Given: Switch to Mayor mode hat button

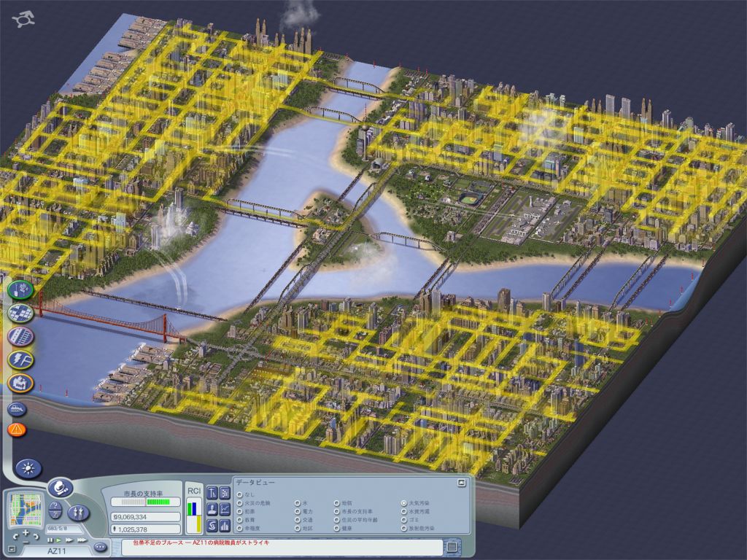Looking at the screenshot, I should [x=61, y=488].
